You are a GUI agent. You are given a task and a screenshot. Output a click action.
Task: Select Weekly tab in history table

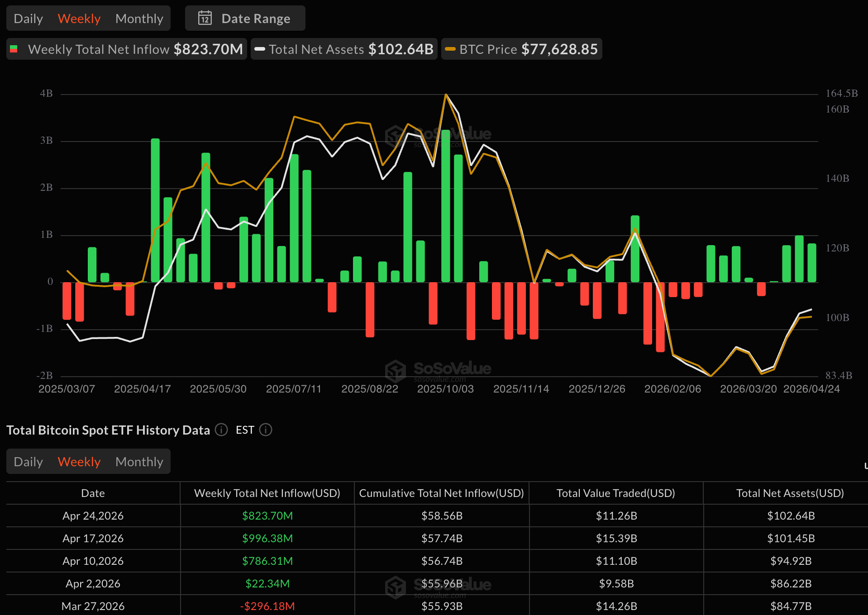click(79, 462)
